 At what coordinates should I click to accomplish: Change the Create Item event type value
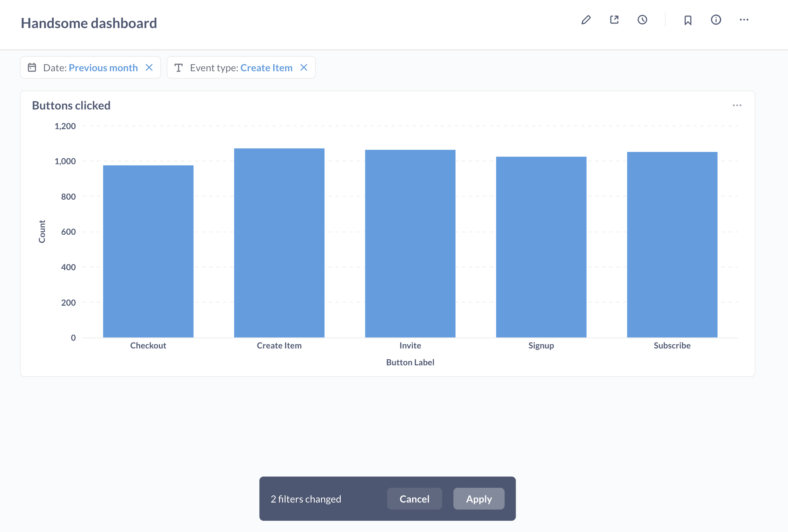point(267,67)
